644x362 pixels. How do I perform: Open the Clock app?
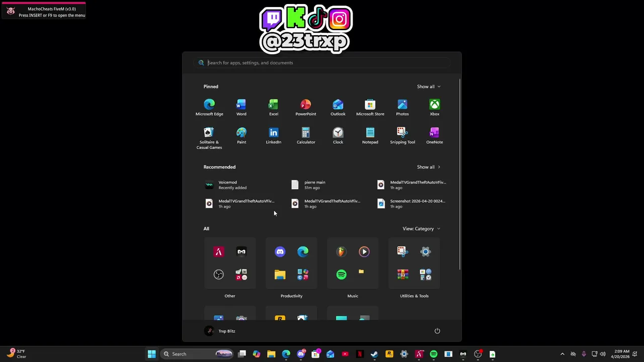tap(338, 136)
